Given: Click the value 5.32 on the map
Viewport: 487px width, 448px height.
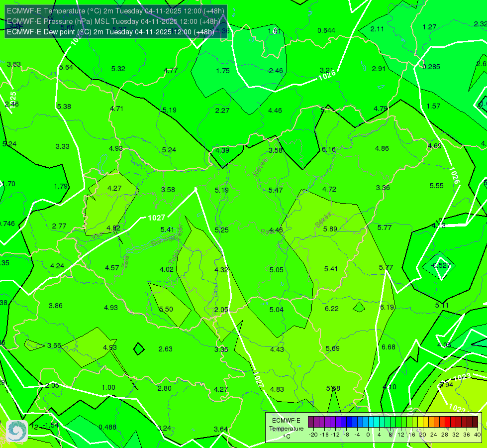Looking at the screenshot, I should [x=118, y=69].
